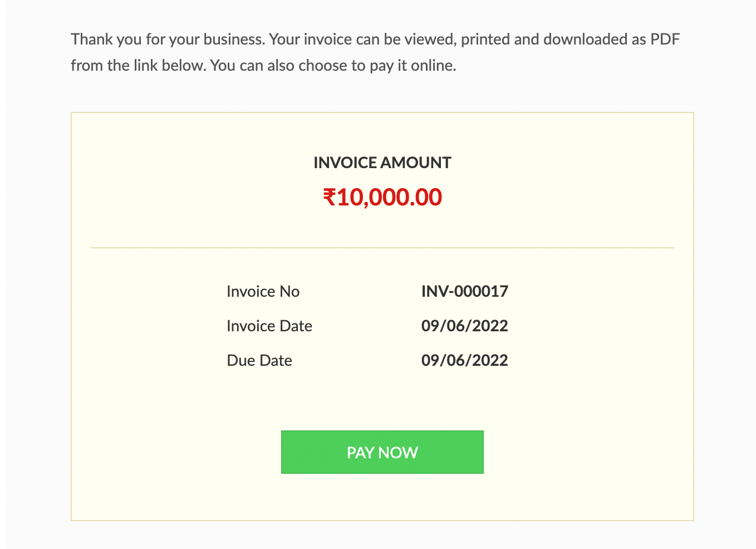Viewport: 756px width, 549px height.
Task: Select the invoice amount ₹10,000.00
Action: coord(382,197)
